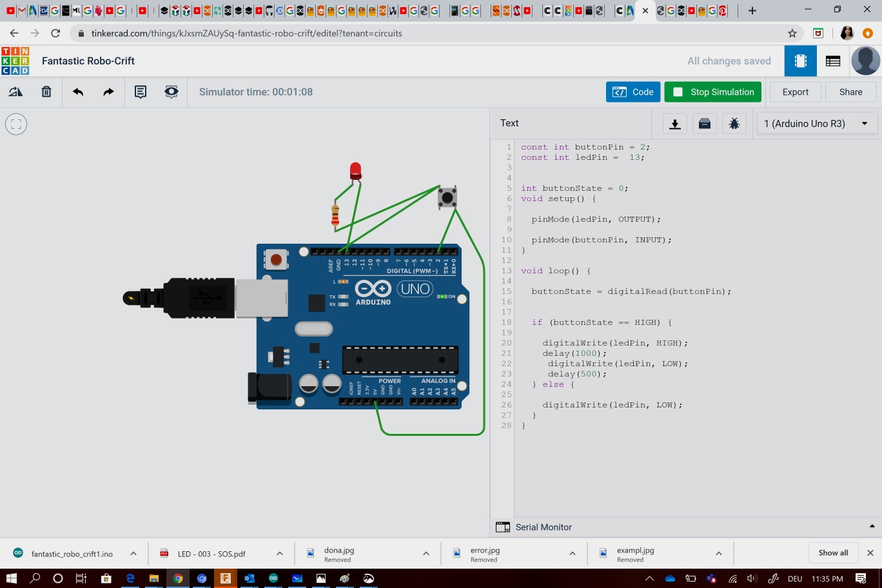Click Stop Simulation
This screenshot has height=588, width=882.
(713, 92)
